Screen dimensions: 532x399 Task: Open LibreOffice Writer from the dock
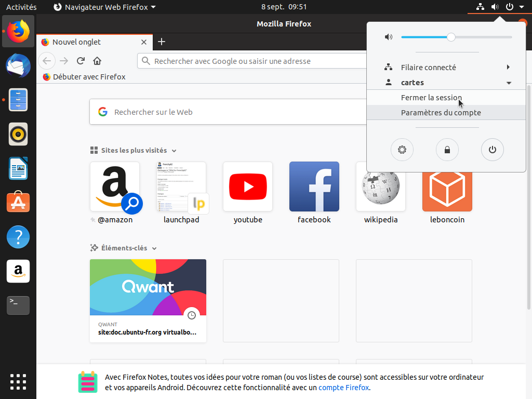(x=18, y=168)
